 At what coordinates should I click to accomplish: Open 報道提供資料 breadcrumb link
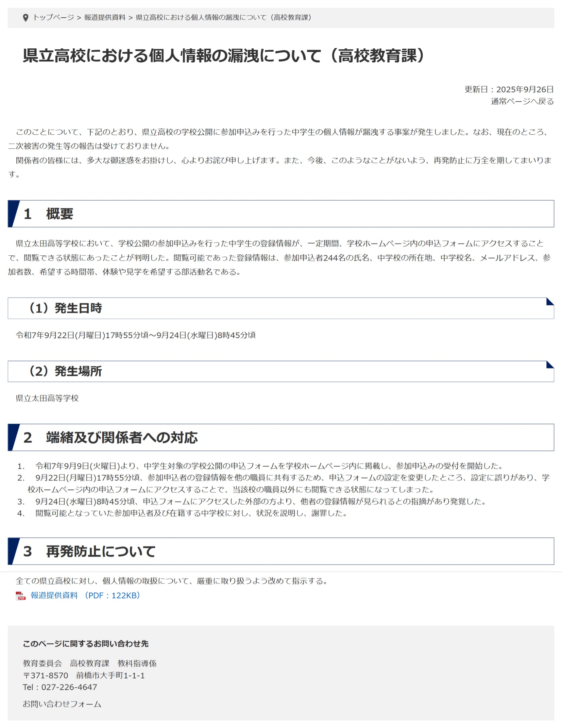(105, 17)
